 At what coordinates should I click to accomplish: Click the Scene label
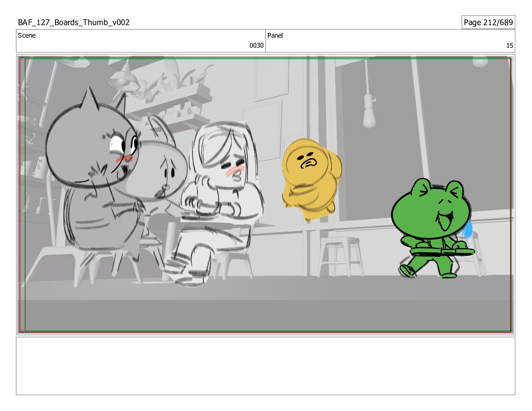pos(27,35)
